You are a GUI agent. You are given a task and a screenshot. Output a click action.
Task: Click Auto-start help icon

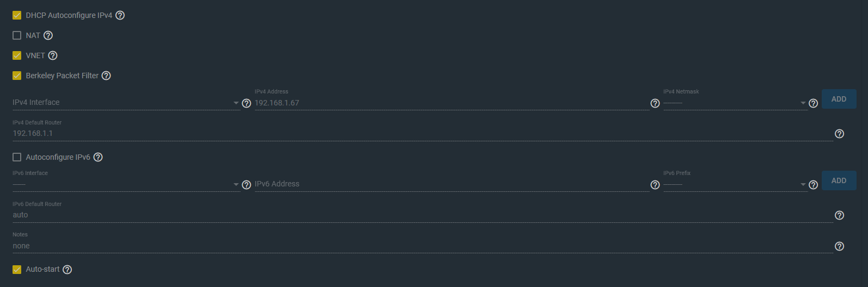pos(67,270)
